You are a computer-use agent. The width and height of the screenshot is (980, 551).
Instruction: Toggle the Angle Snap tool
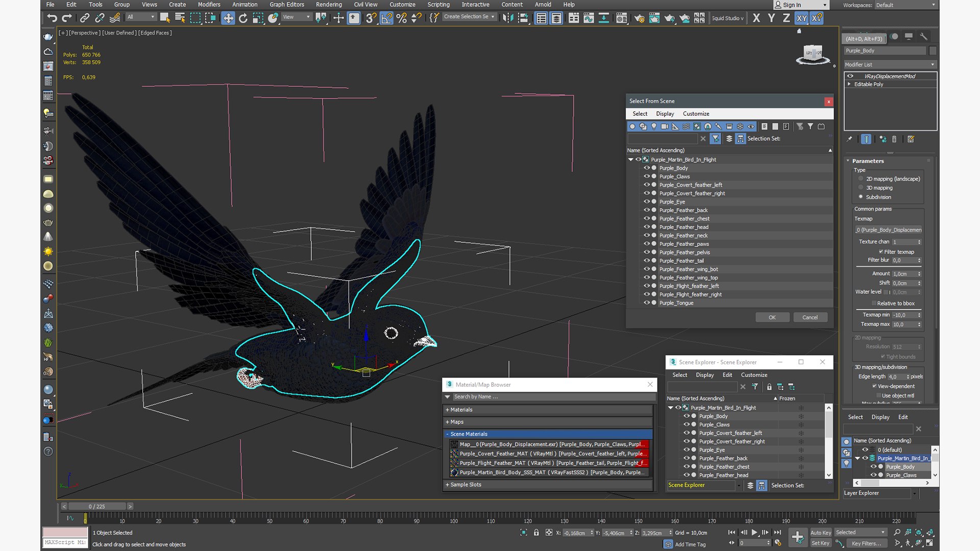tap(387, 18)
